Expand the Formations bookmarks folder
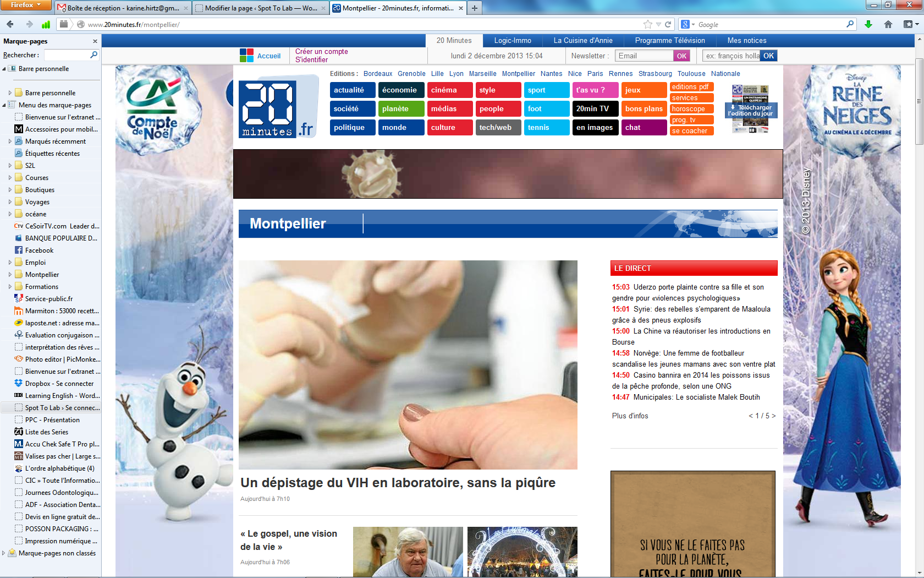Screen dimensions: 924x578 (x=10, y=286)
